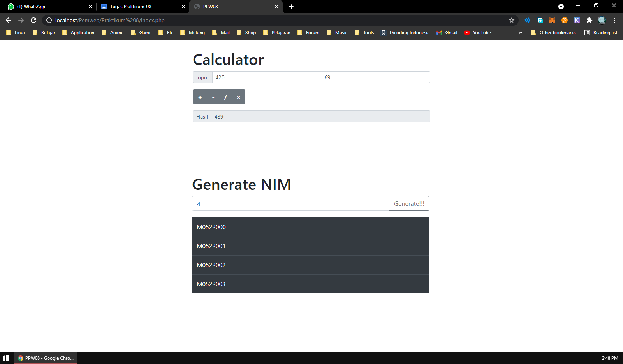Image resolution: width=623 pixels, height=364 pixels.
Task: Focus the first input containing 420
Action: tap(267, 77)
